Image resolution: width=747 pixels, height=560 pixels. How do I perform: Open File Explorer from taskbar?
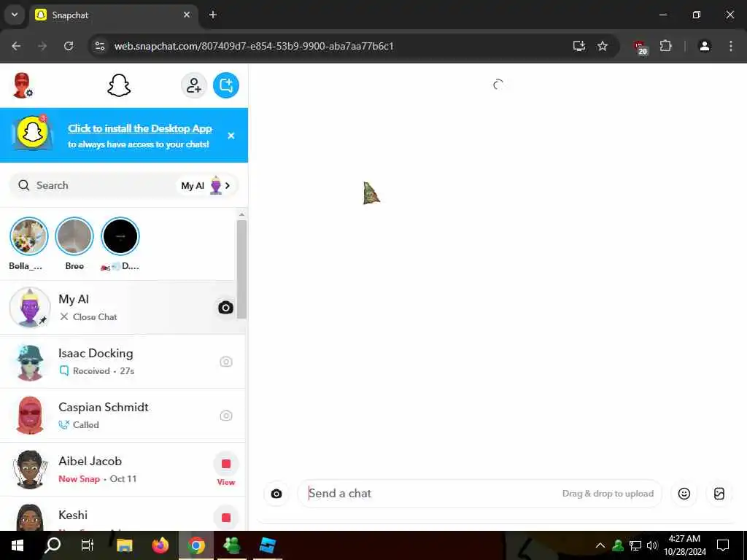coord(124,545)
